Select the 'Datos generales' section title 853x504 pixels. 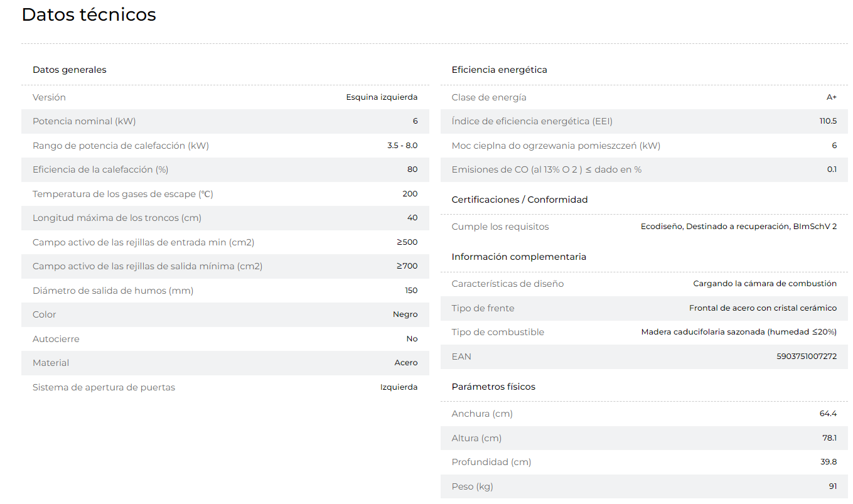[x=70, y=70]
